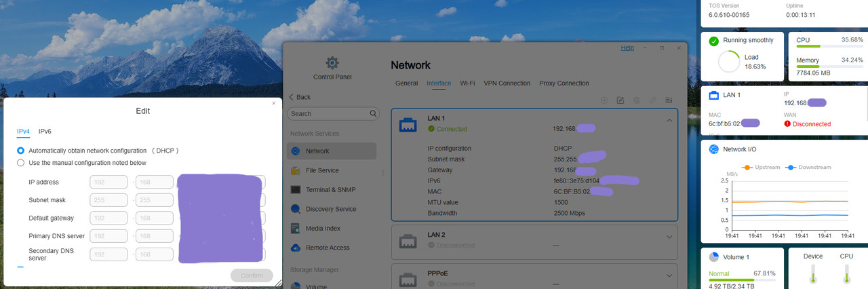Go Back in the Control Panel
Image resolution: width=868 pixels, height=289 pixels.
300,97
